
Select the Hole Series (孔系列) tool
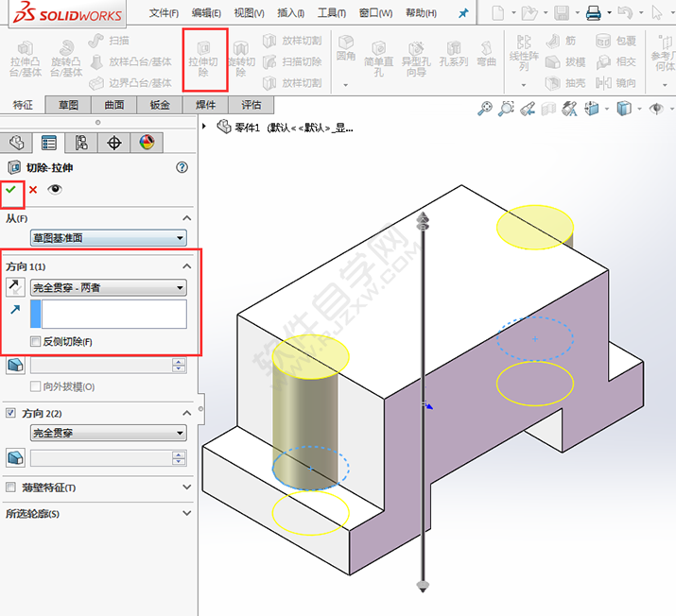[x=454, y=54]
